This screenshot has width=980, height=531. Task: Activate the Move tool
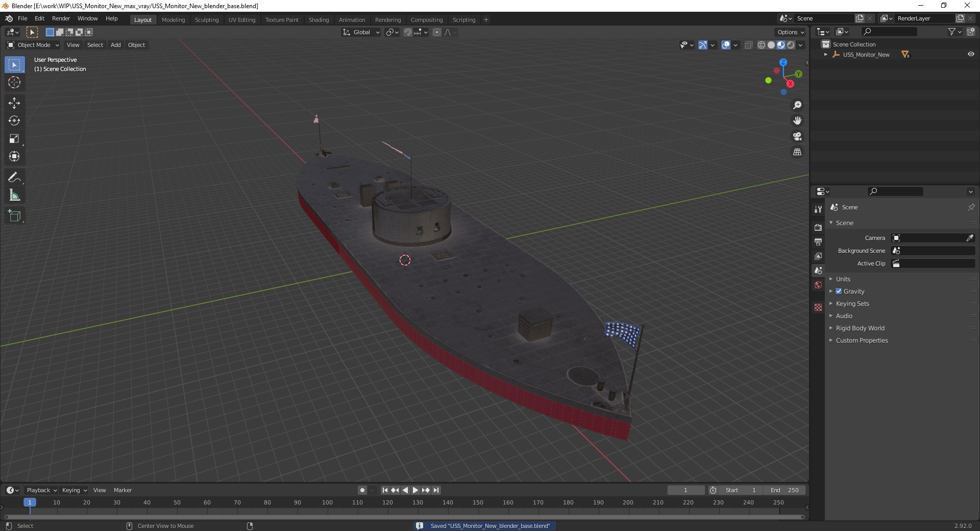[14, 103]
